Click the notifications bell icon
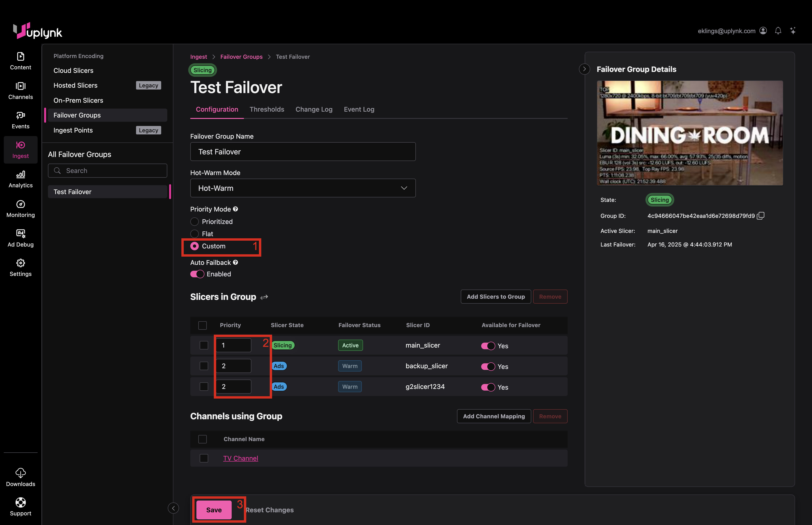This screenshot has height=525, width=812. pyautogui.click(x=778, y=31)
